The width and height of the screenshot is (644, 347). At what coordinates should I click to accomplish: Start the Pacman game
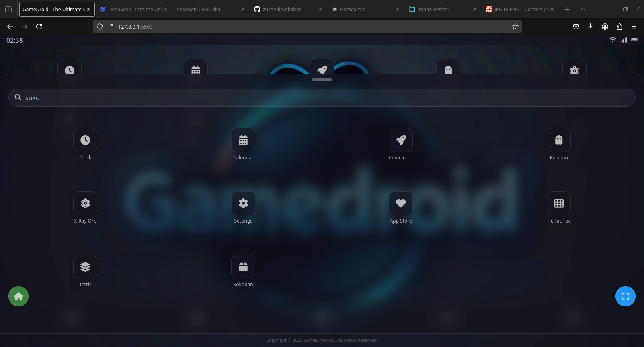tap(559, 140)
